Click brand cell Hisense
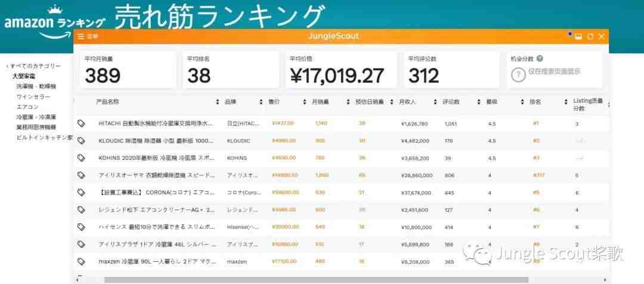Viewport: 644px width, 284px height. [x=243, y=227]
